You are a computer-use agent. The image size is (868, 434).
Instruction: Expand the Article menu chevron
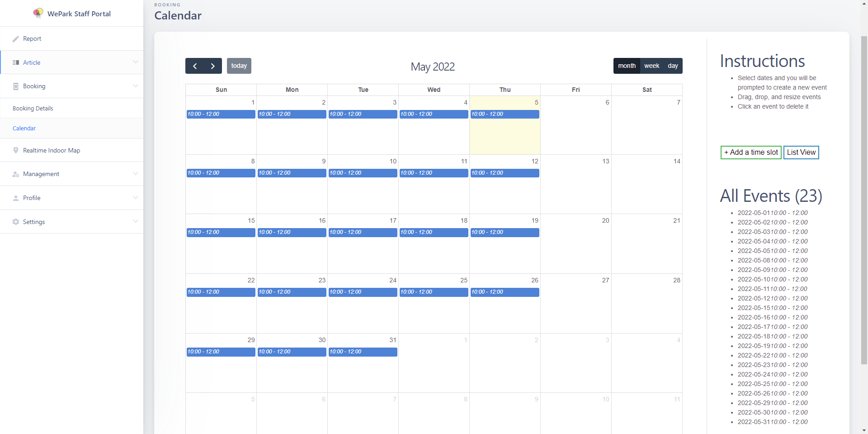point(135,62)
